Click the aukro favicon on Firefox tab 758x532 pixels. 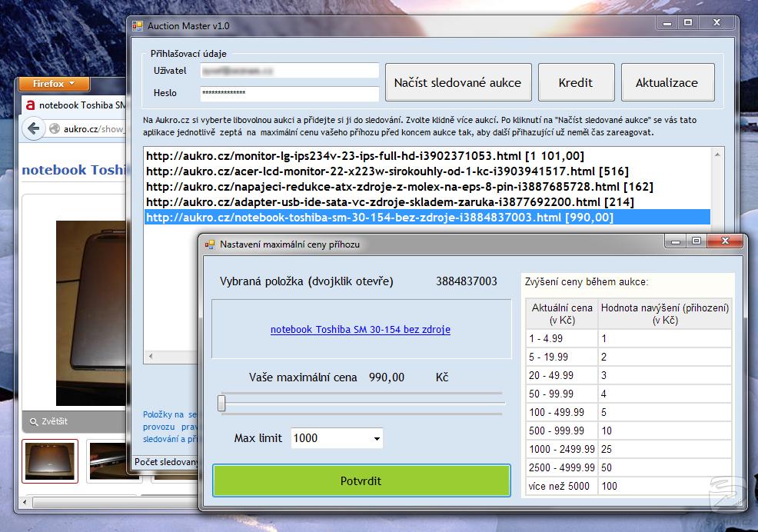30,105
